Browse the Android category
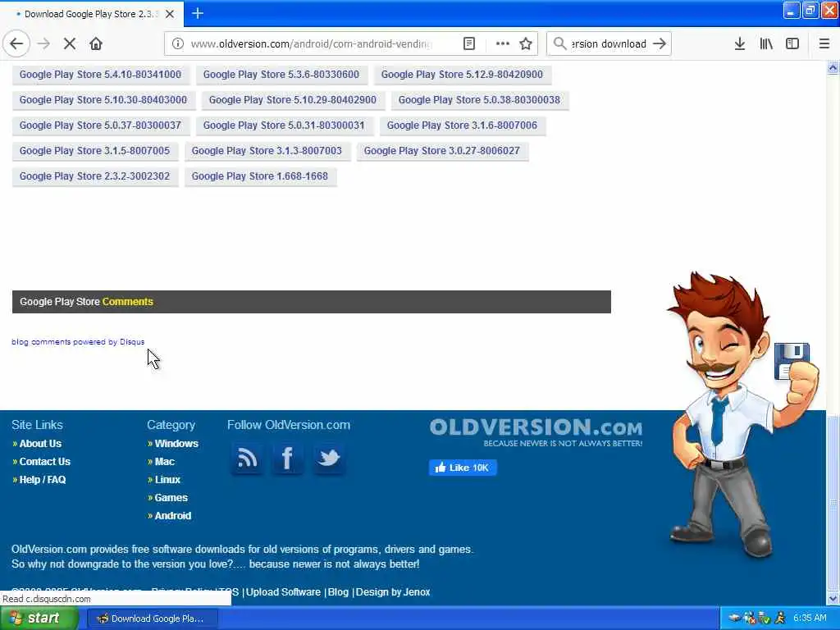 click(172, 516)
